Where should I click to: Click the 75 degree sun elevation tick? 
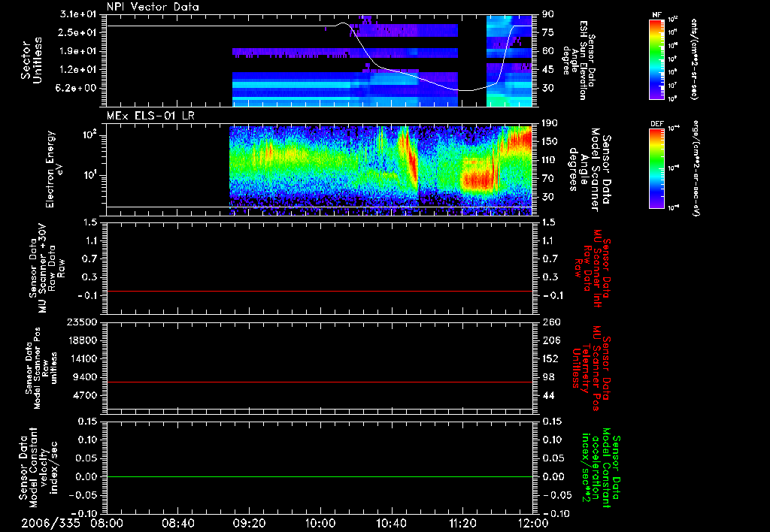tap(548, 32)
